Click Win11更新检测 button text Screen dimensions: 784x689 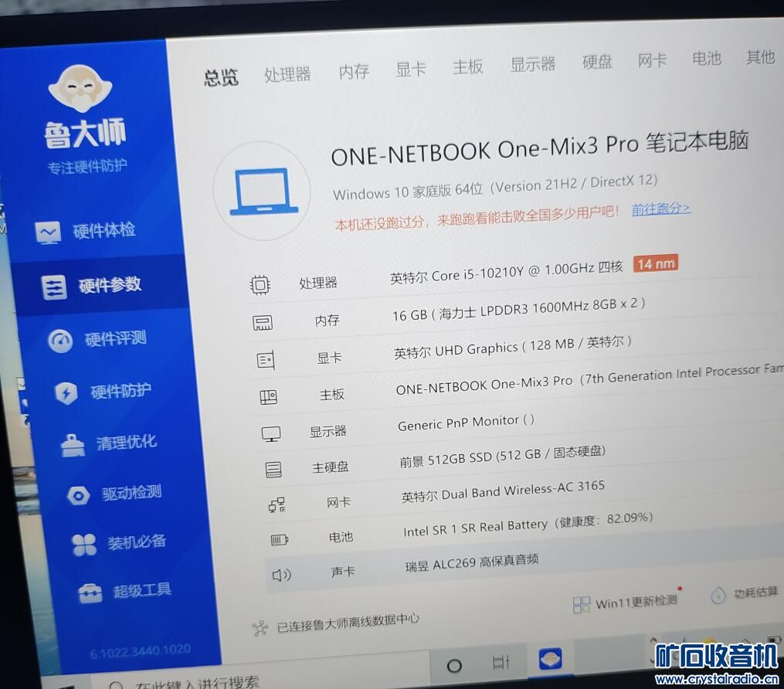(636, 602)
